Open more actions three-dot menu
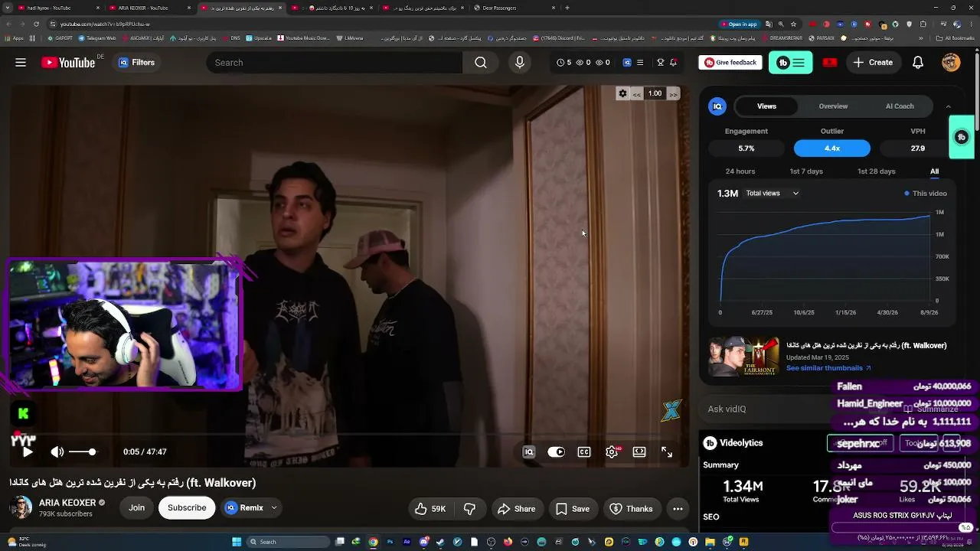 point(678,509)
